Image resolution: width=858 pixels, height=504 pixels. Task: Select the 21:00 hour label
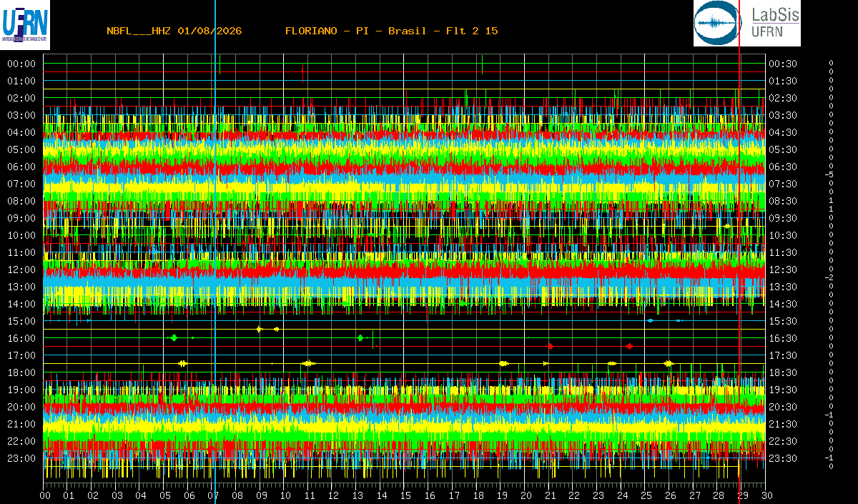click(21, 424)
